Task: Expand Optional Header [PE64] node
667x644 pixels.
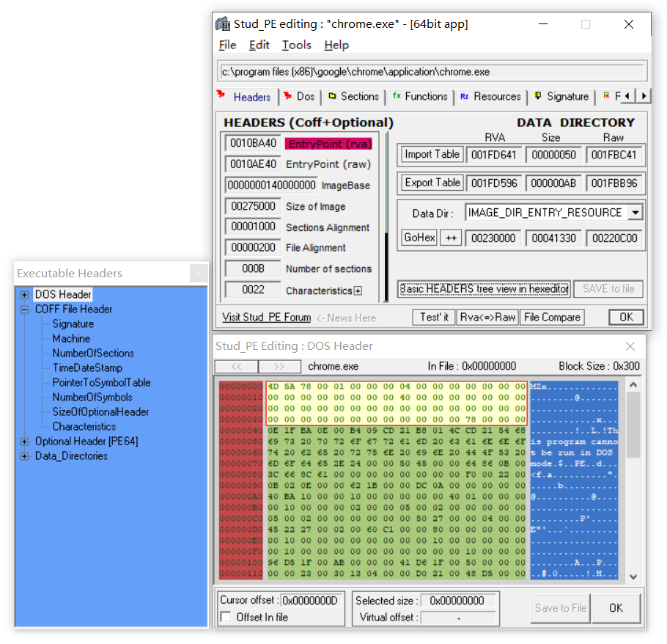Action: click(25, 442)
